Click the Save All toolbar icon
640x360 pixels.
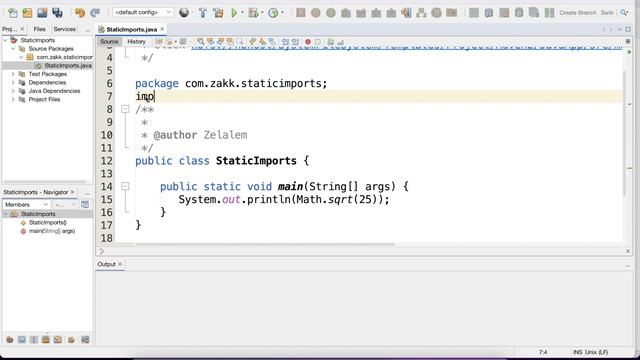tap(57, 13)
